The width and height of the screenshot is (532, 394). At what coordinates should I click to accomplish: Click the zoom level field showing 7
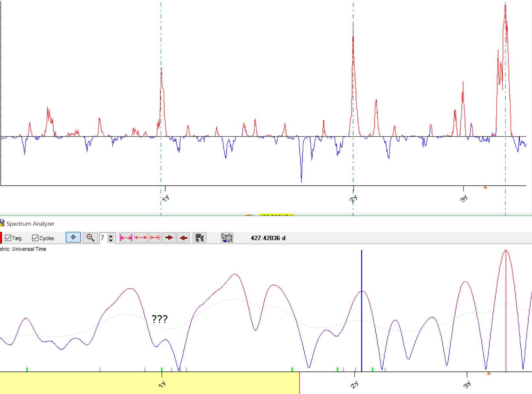tap(103, 238)
